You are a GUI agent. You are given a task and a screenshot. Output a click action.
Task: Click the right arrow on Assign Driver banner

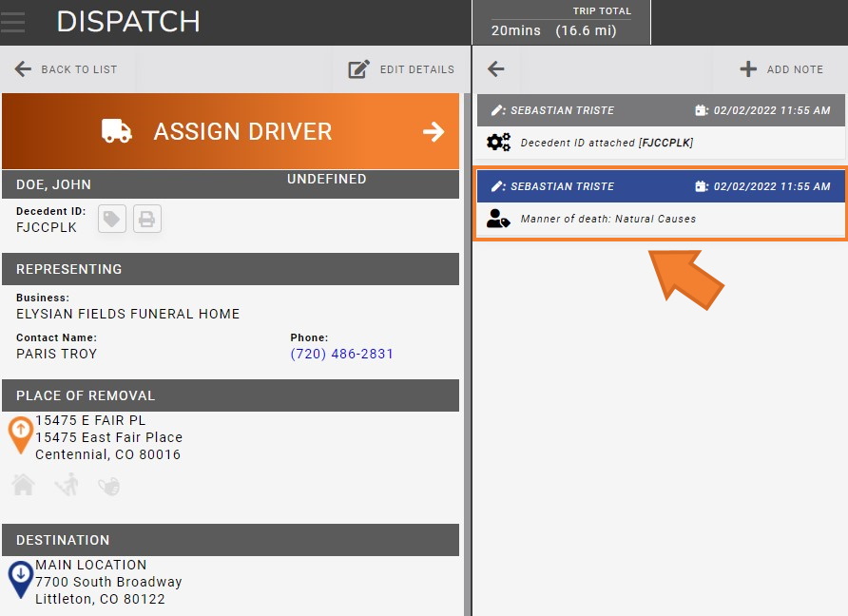[x=434, y=131]
